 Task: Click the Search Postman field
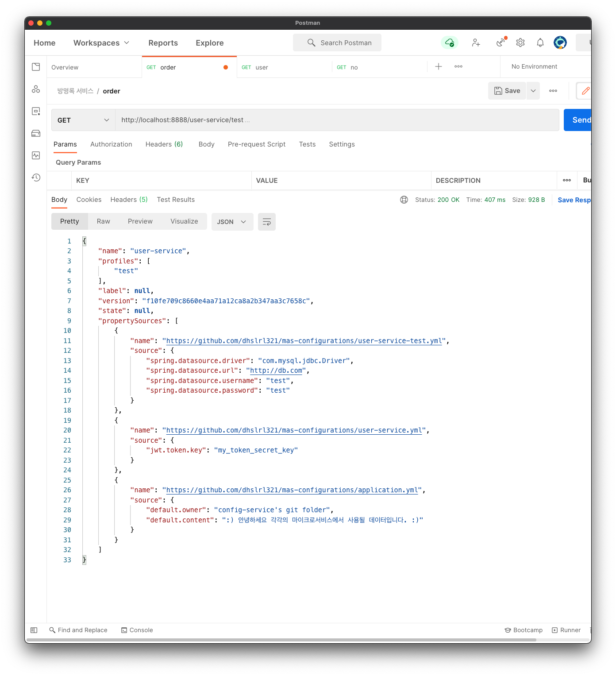click(x=337, y=42)
